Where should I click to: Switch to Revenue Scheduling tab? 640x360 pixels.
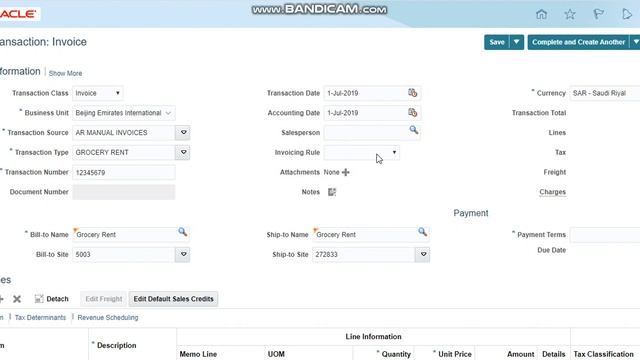108,318
